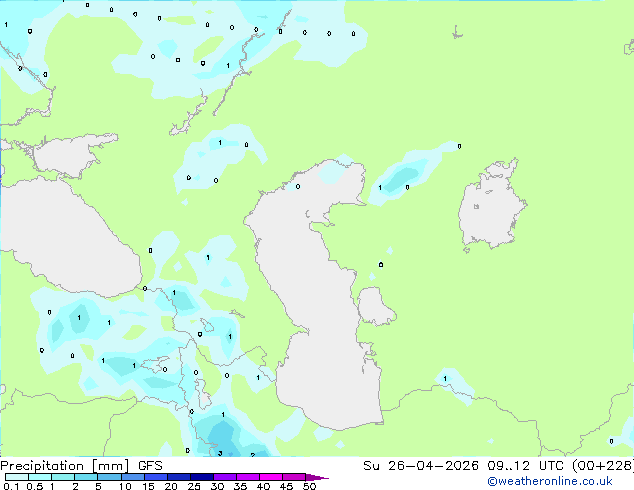This screenshot has width=634, height=490.
Task: Click the '35' legend value
Action: (240, 486)
